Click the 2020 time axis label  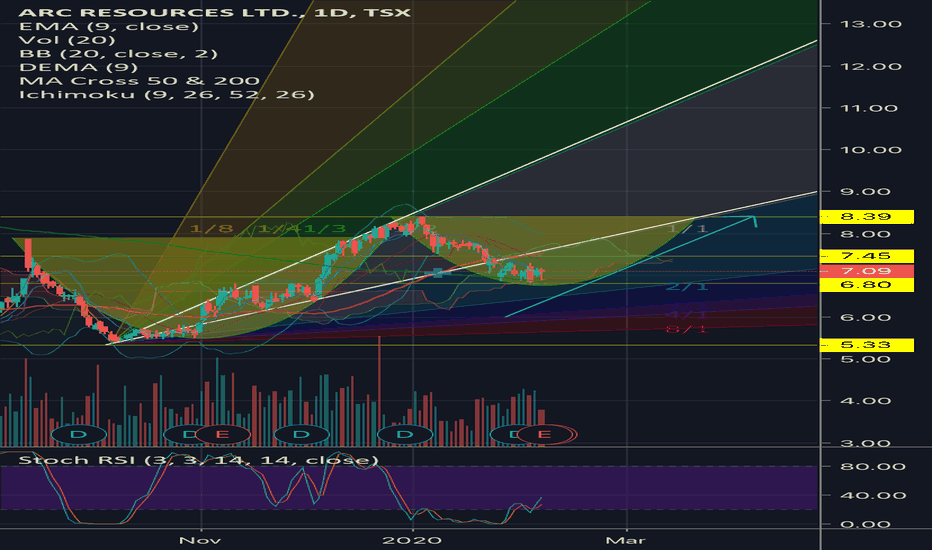pyautogui.click(x=412, y=540)
